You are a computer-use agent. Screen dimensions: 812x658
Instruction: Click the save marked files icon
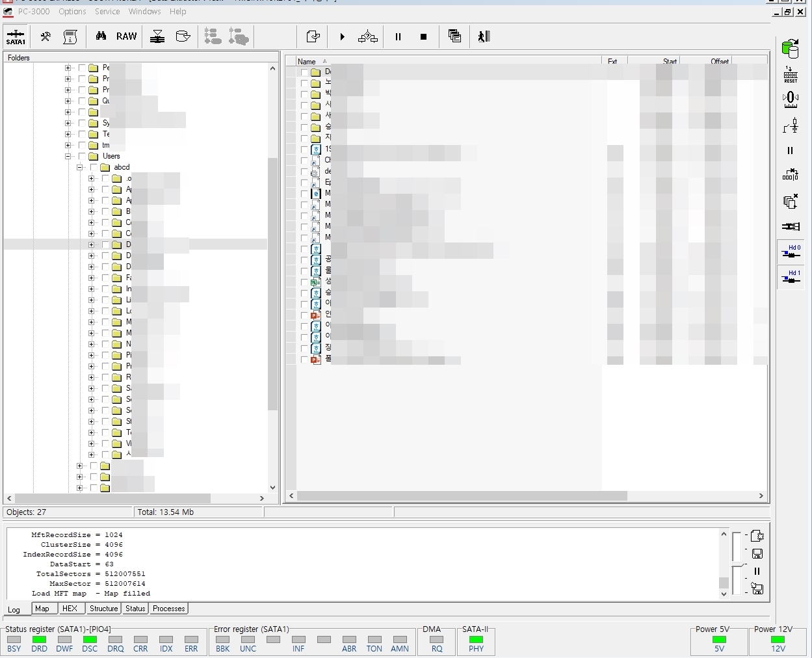tap(313, 37)
